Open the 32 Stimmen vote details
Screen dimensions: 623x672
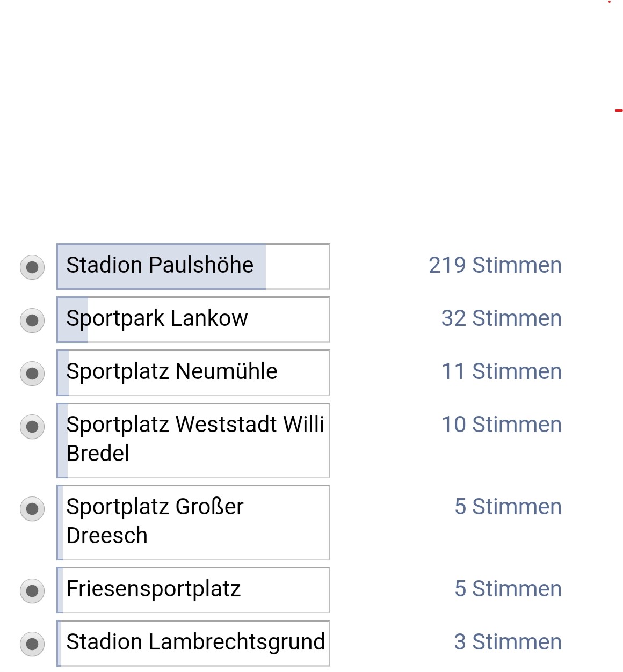pos(501,318)
